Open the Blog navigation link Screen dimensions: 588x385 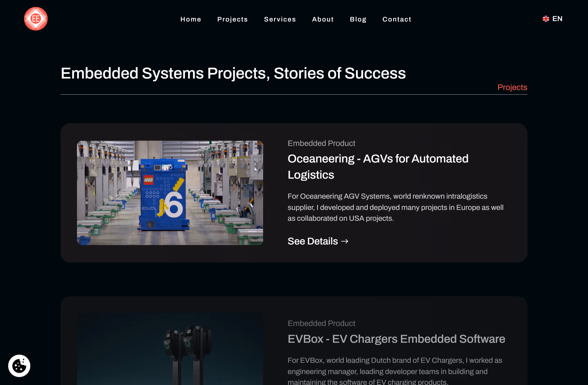point(358,19)
